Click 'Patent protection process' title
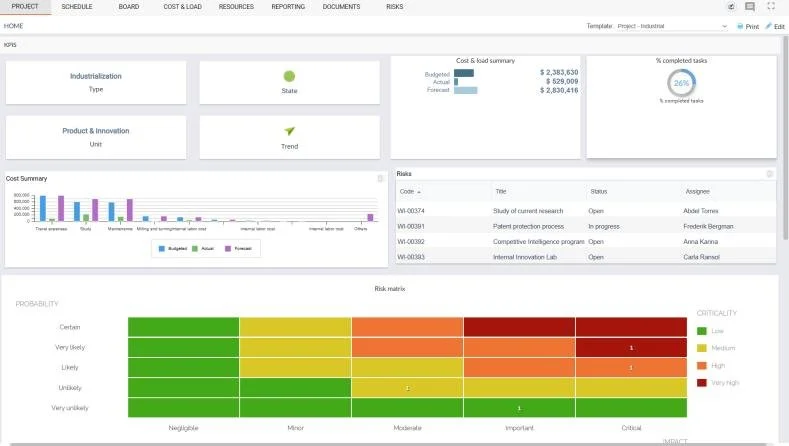Image resolution: width=789 pixels, height=446 pixels. coord(528,227)
